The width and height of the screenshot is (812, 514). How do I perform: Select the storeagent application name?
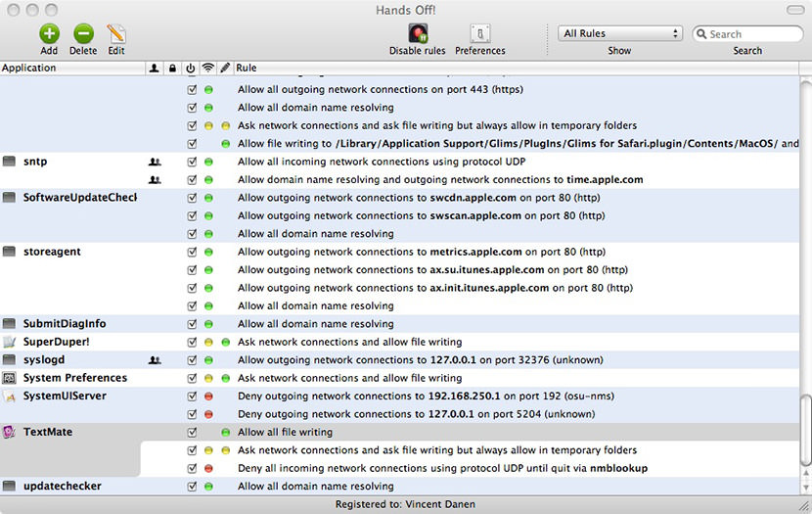click(52, 252)
